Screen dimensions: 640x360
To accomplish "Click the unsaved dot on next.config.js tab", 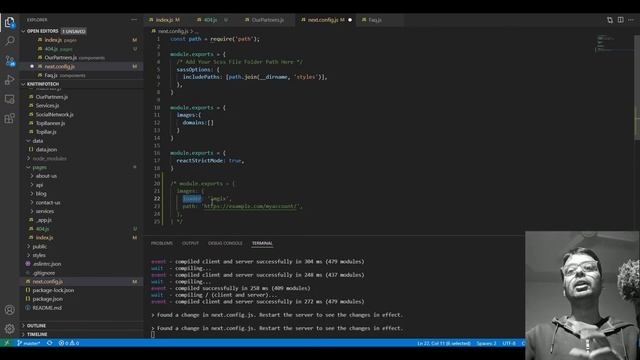I will pyautogui.click(x=350, y=20).
